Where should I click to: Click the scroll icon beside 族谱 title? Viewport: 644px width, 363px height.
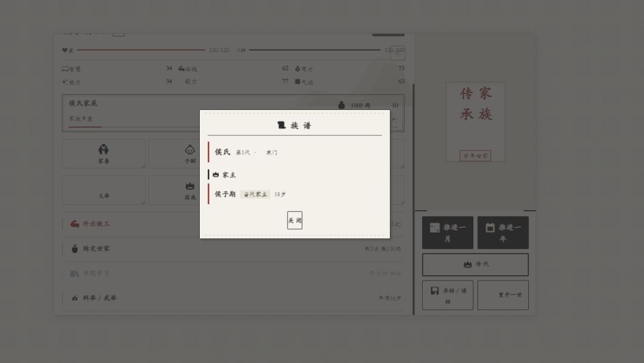point(281,125)
